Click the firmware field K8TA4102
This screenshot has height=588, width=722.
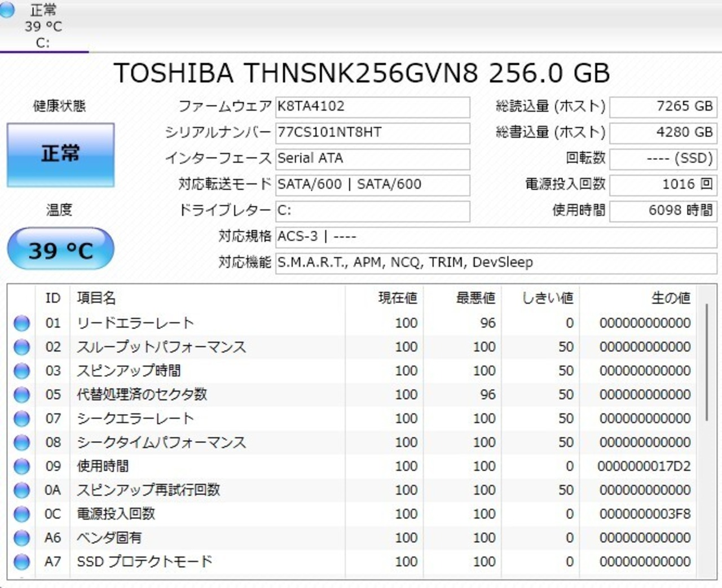coord(372,107)
